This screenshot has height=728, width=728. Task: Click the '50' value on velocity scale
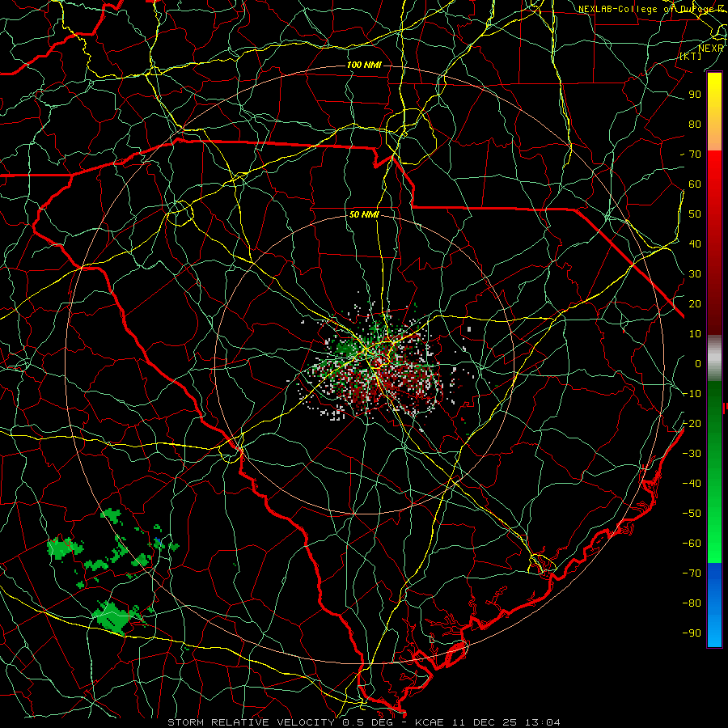(x=695, y=214)
